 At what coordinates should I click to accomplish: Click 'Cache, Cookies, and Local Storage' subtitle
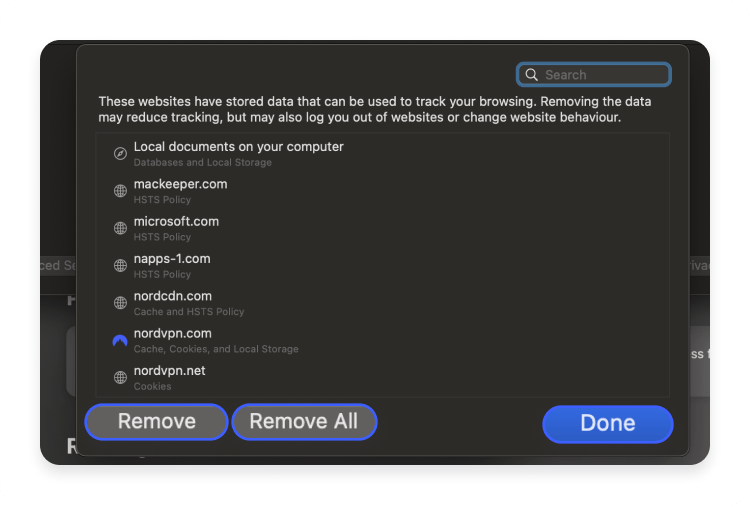[x=216, y=349]
